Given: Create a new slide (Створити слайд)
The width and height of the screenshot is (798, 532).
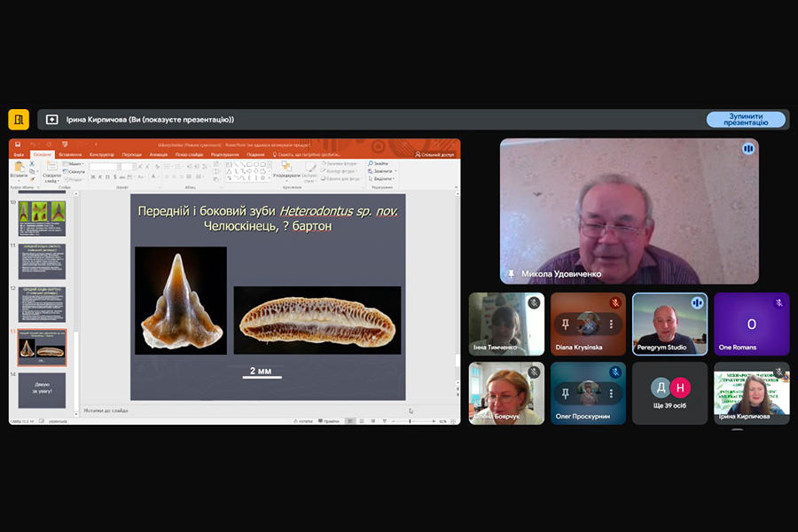Looking at the screenshot, I should 51,172.
